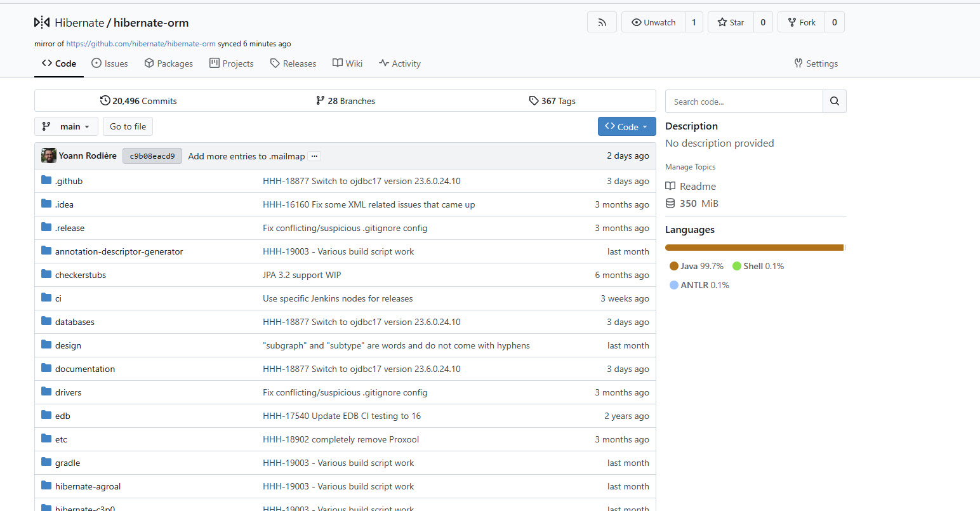Open repository Settings
This screenshot has height=511, width=980.
(x=816, y=63)
